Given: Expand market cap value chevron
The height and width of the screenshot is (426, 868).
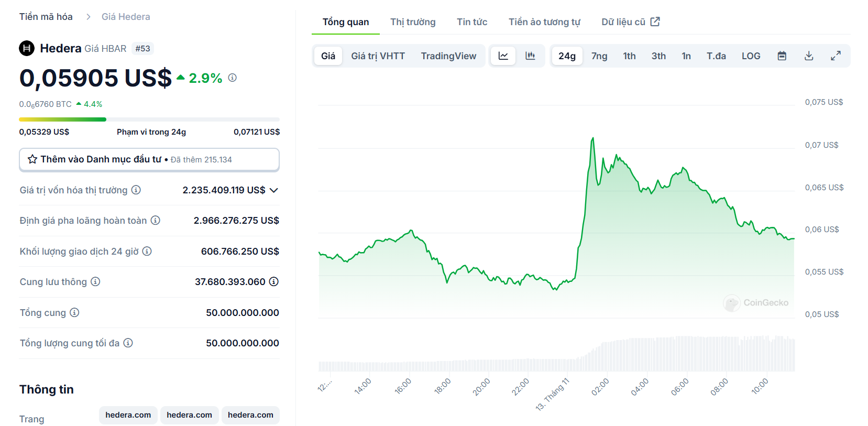Looking at the screenshot, I should coord(274,190).
